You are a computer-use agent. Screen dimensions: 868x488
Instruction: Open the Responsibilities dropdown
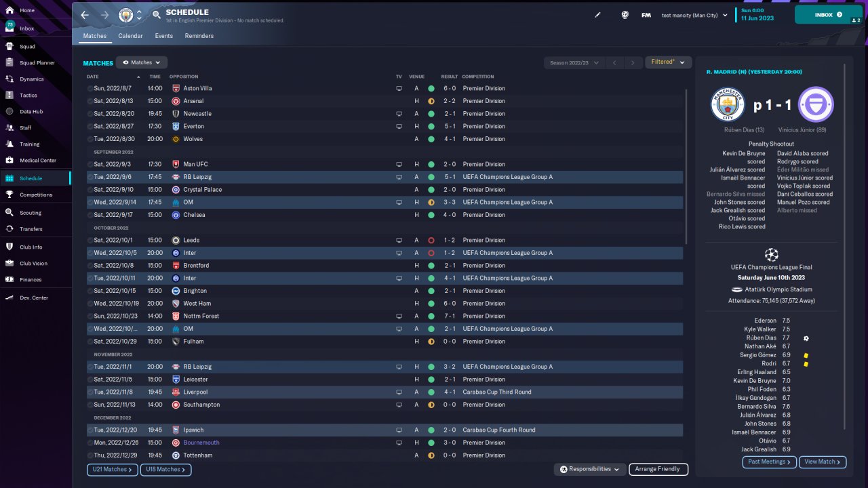tap(589, 469)
